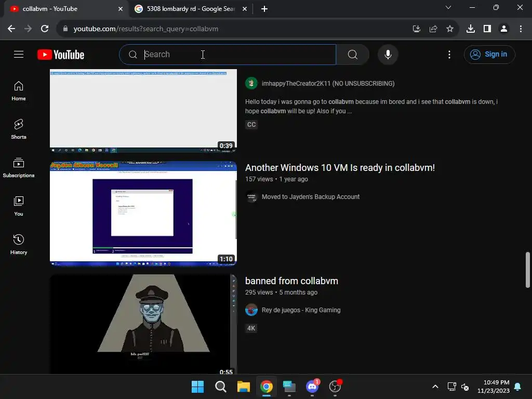
Task: Open the 'banned from collabvm' video title
Action: coord(291,281)
